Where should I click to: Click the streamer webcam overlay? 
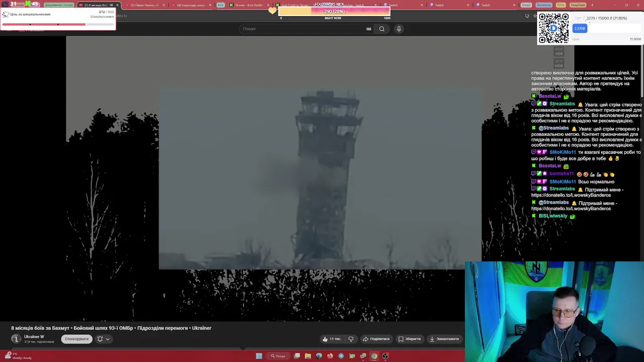click(x=554, y=312)
